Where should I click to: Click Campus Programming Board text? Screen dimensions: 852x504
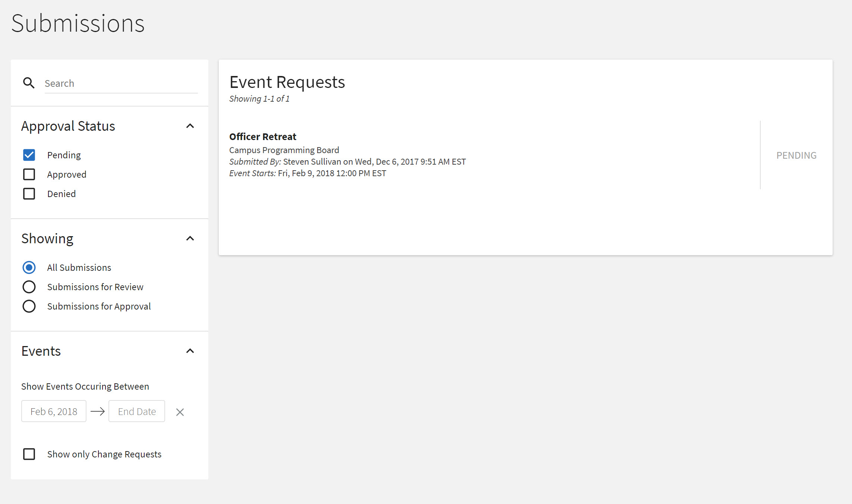tap(284, 150)
